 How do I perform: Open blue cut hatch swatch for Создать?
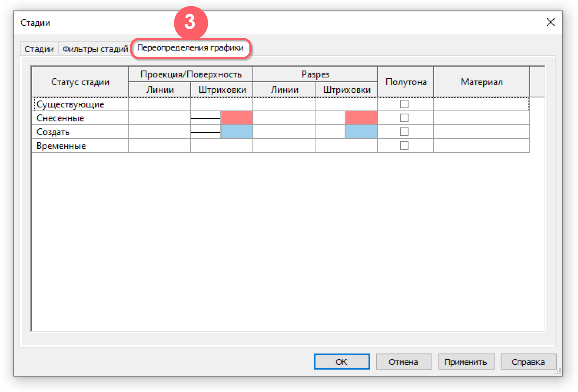(361, 132)
